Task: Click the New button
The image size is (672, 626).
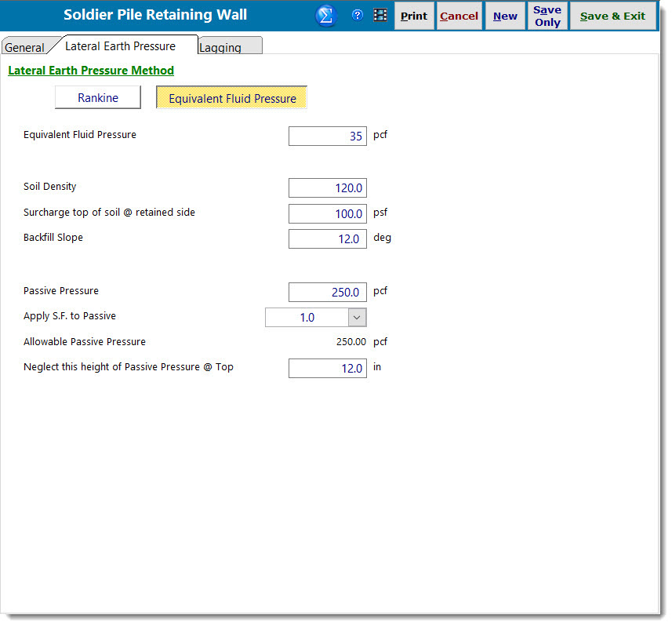Action: (505, 16)
